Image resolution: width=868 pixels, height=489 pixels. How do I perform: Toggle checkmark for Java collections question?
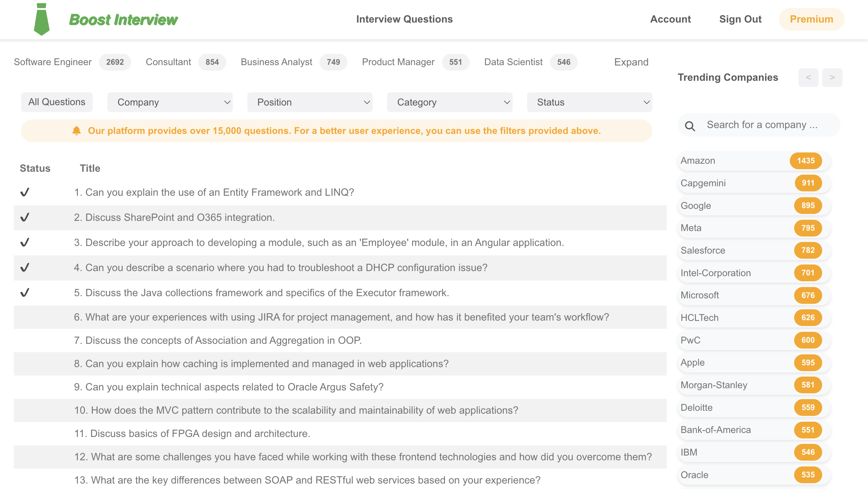[x=25, y=293]
